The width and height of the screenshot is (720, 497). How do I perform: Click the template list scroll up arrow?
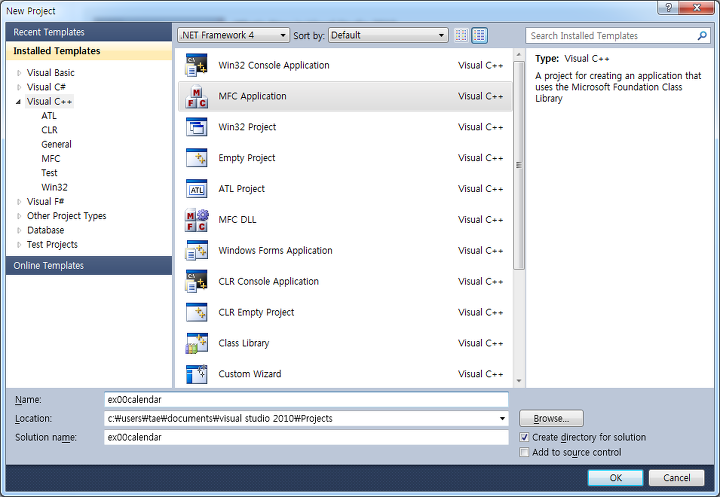point(518,55)
